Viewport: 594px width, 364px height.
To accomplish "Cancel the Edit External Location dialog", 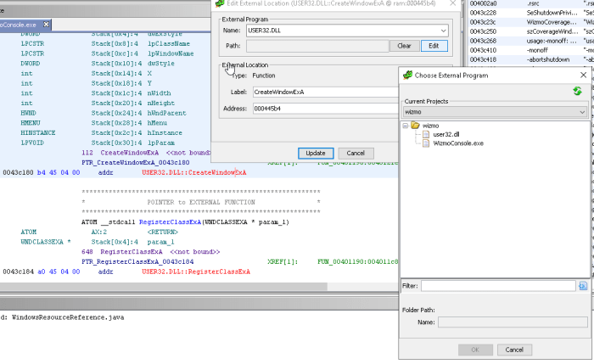I will 356,153.
